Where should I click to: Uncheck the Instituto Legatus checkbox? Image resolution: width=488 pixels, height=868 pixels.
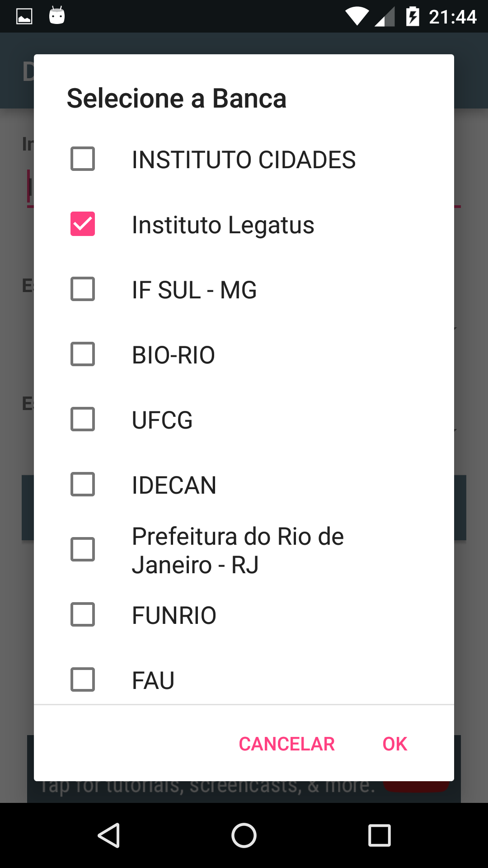(83, 224)
